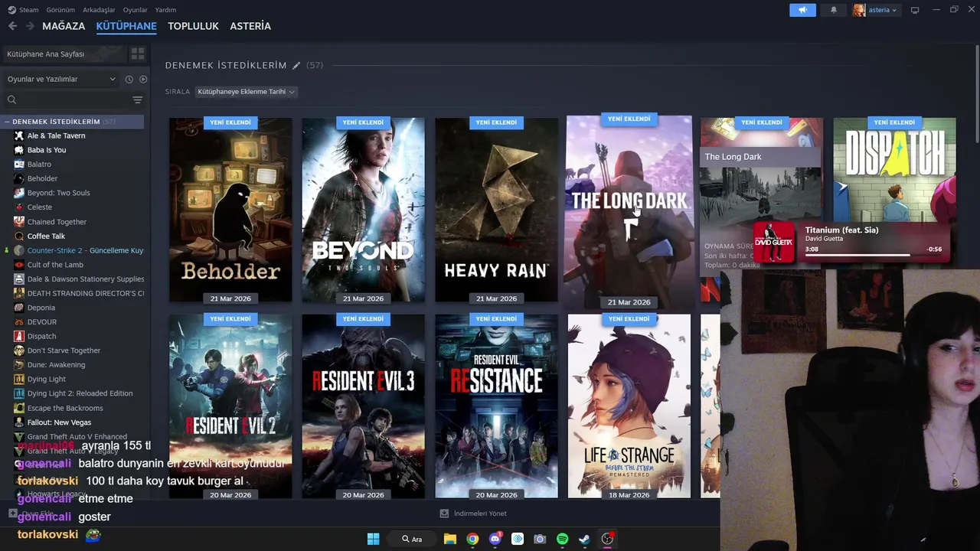Edit collection name pencil icon
The height and width of the screenshot is (551, 980).
(x=296, y=66)
